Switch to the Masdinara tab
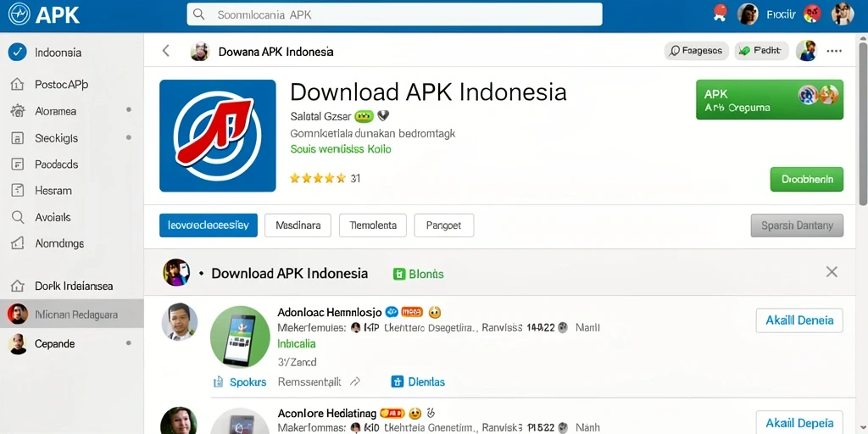The image size is (868, 434). pyautogui.click(x=298, y=225)
